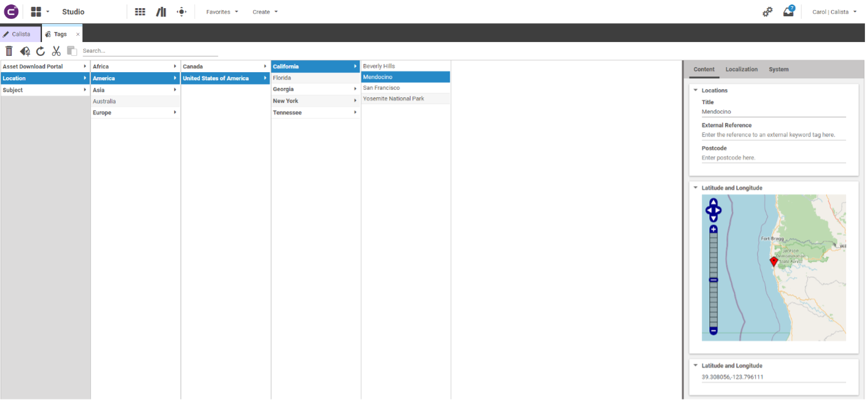Viewport: 868px width, 402px height.
Task: Pan the map right arrow
Action: (x=719, y=211)
